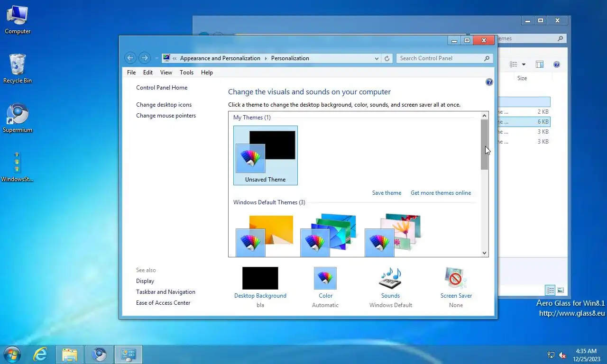Image resolution: width=607 pixels, height=364 pixels.
Task: Click the theme list scroll up arrow
Action: click(484, 116)
